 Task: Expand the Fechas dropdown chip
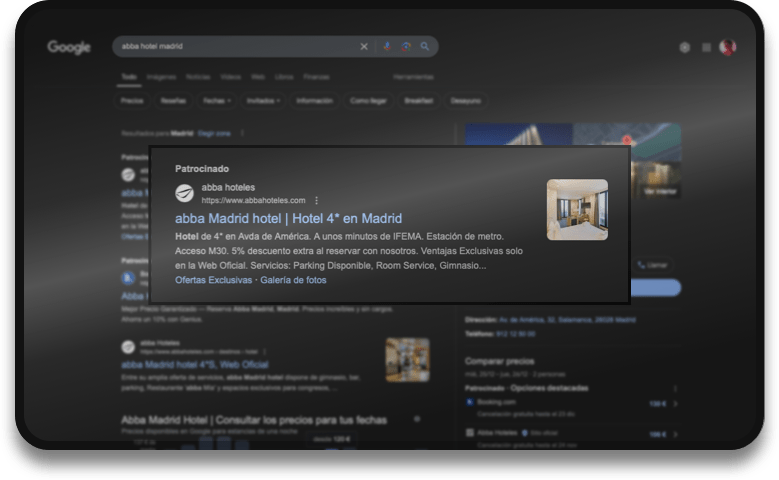tap(216, 101)
